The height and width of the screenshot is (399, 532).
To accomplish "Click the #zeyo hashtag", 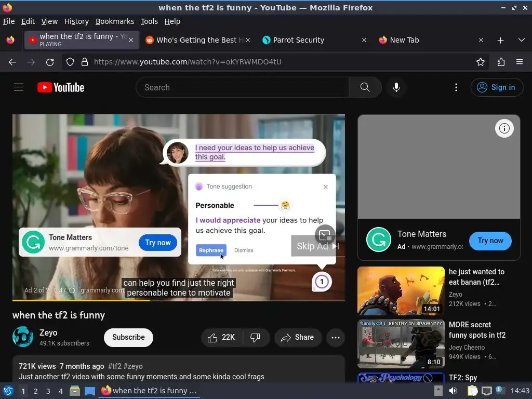I will (x=134, y=366).
